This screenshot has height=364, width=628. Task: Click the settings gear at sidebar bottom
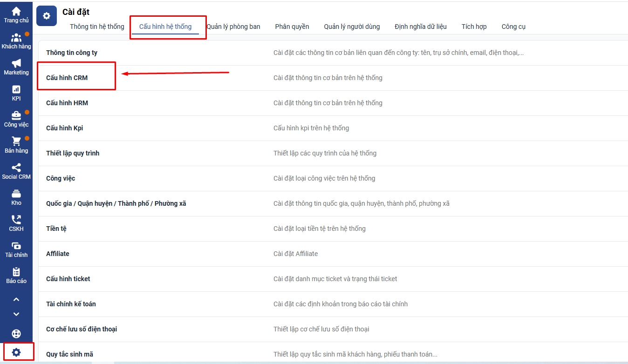point(16,352)
